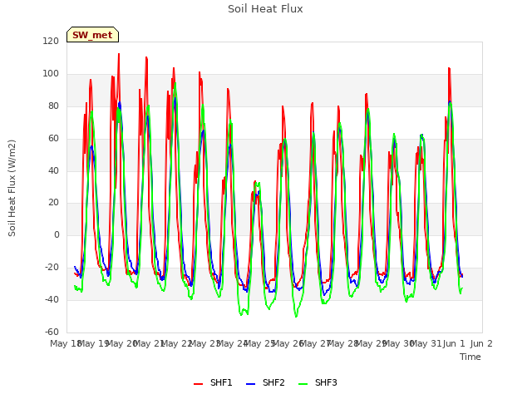This screenshot has height=399, width=532.
Task: Click the -60 y-axis tick label
Action: (52, 332)
